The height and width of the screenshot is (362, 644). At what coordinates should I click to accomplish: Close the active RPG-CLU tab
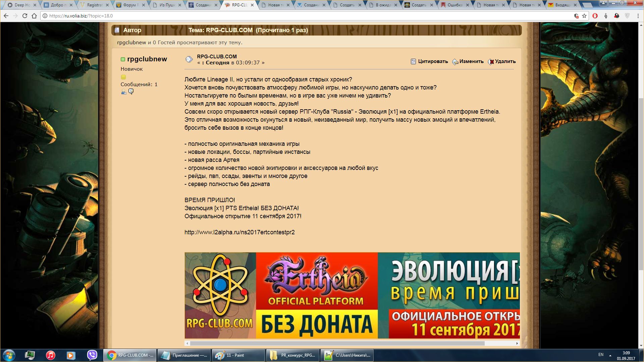252,5
